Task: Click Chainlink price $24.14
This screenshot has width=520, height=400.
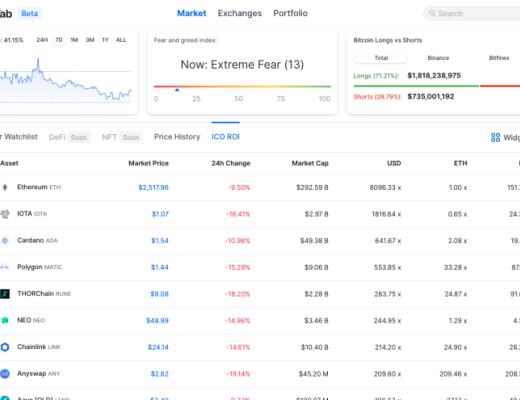Action: (158, 347)
